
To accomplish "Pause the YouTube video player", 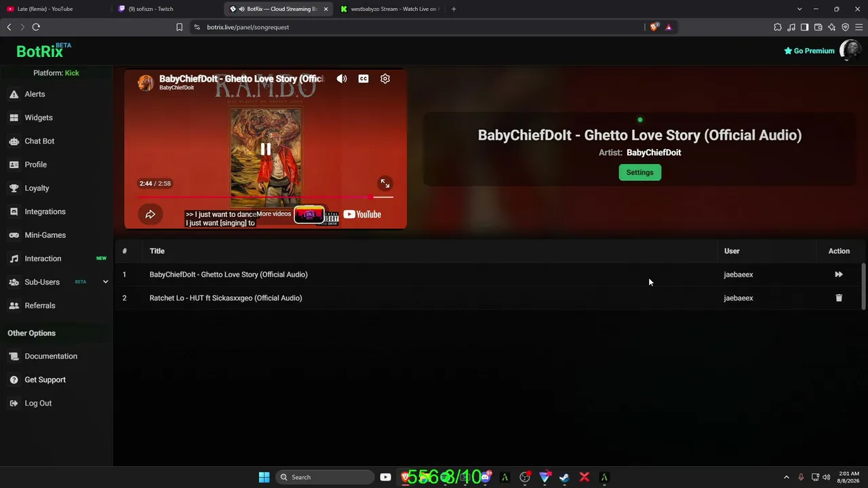I will pos(266,150).
